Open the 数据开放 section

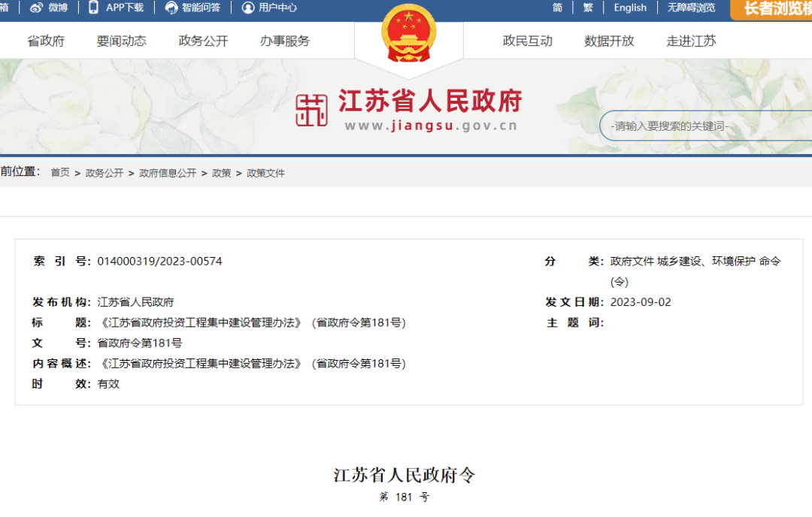click(x=608, y=41)
